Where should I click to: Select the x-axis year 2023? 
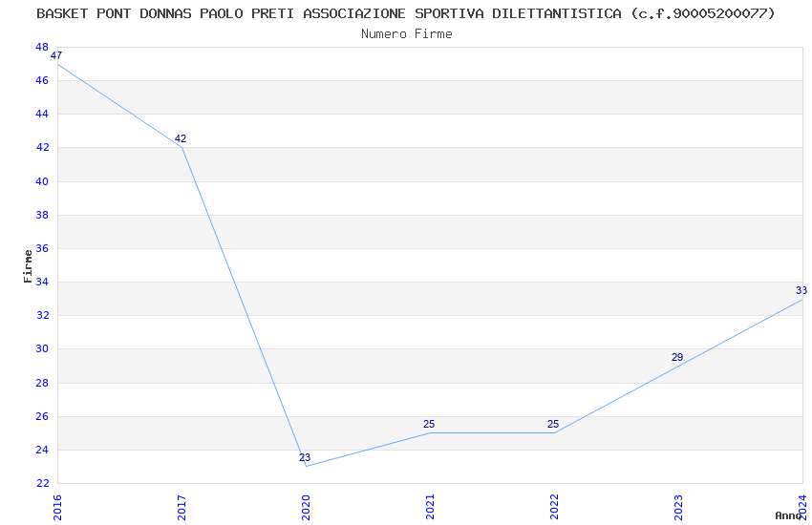678,508
